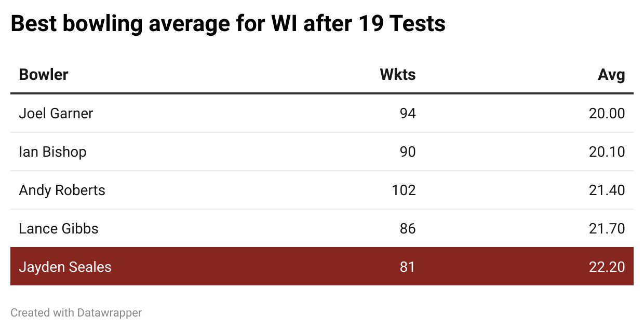Select the highlighted Jayden Seales name
The image size is (644, 330).
pos(65,267)
